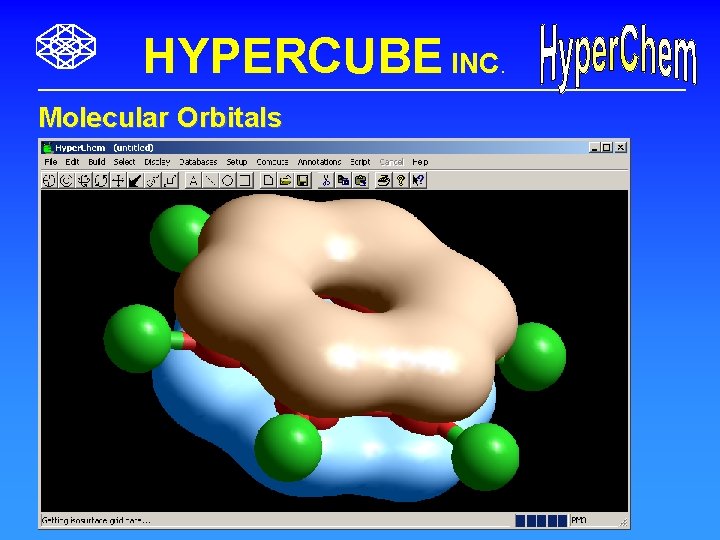Click the Open folder toolbar icon
This screenshot has width=720, height=540.
click(286, 180)
